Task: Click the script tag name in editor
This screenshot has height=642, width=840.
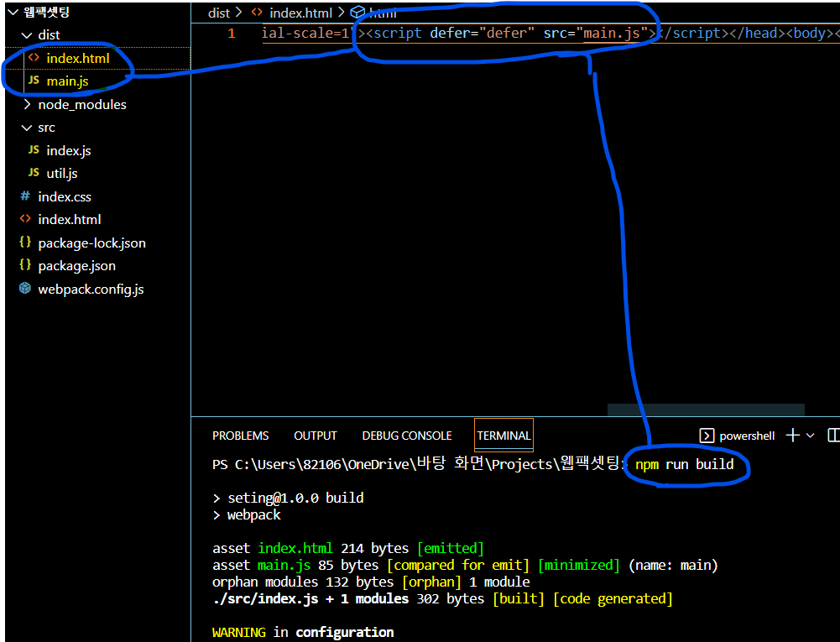Action: (398, 33)
